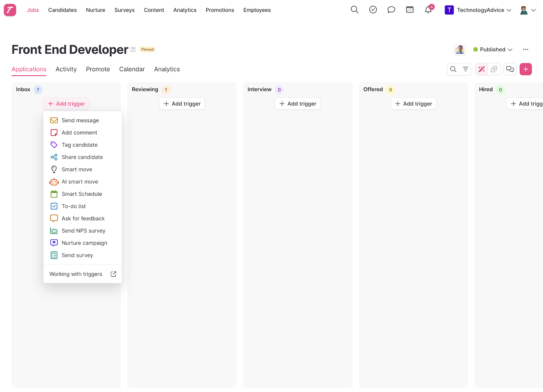Screen dimensions: 543x392
Task: Open the user profile avatar dropdown
Action: click(x=528, y=10)
